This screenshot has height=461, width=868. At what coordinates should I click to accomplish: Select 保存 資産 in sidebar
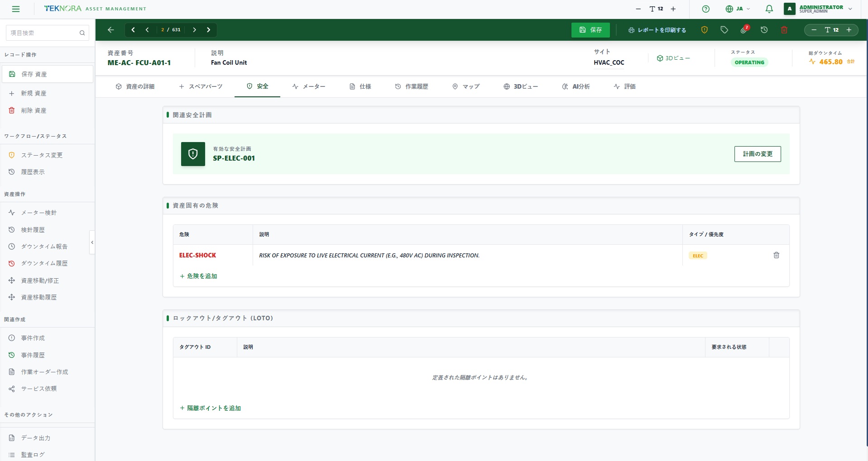(x=47, y=74)
